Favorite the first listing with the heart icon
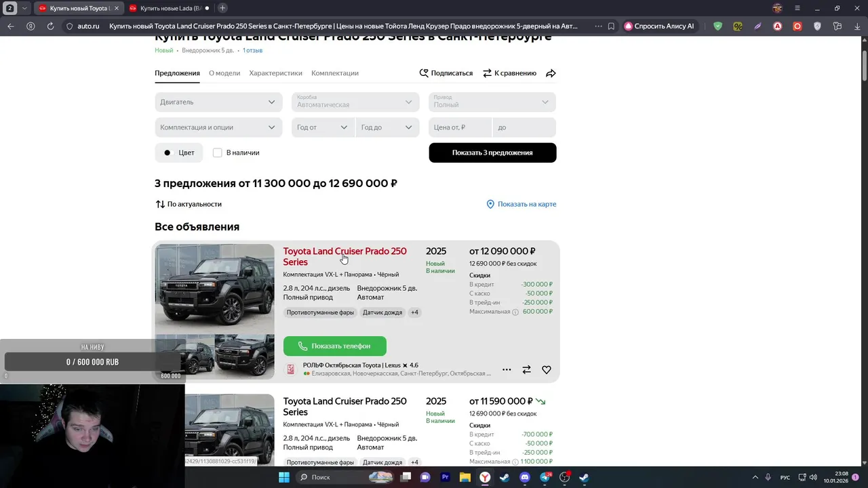The image size is (868, 488). pyautogui.click(x=546, y=369)
